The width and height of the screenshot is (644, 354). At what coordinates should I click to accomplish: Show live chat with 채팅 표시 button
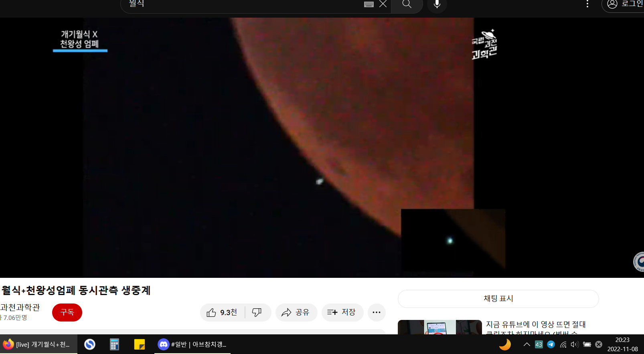(x=498, y=299)
